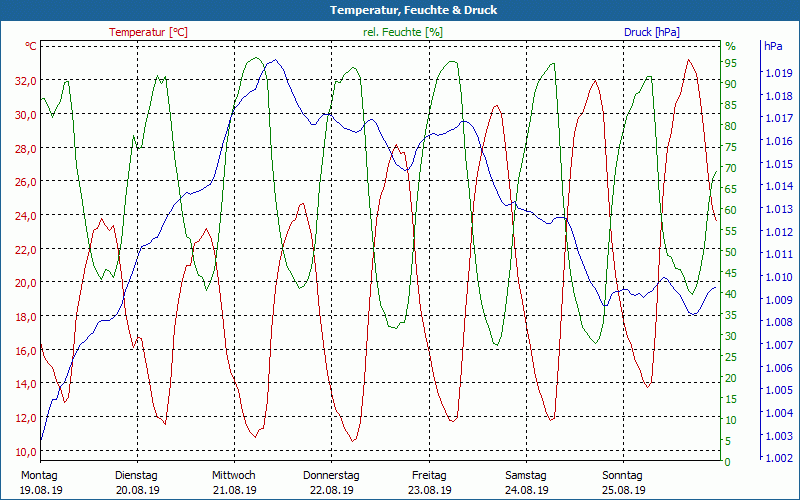Select the blue 'Druck [hPa]' legend label
Viewport: 800px width, 500px height.
coord(651,32)
